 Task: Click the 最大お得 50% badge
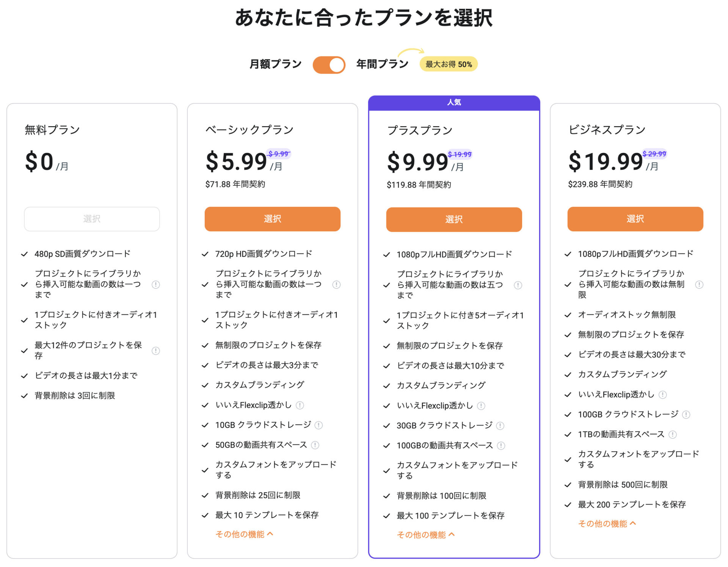point(449,64)
